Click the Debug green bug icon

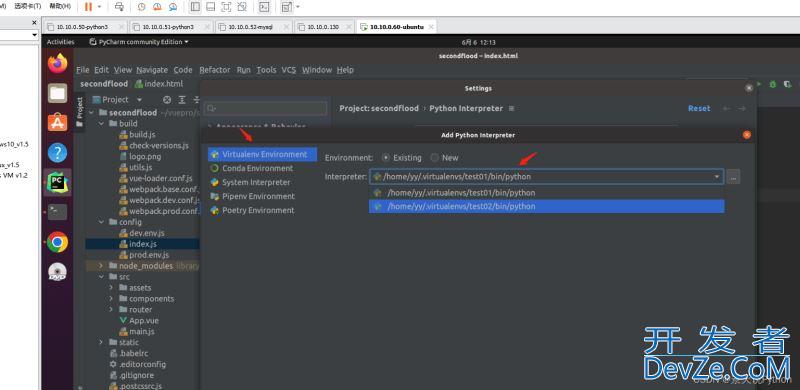tap(773, 84)
